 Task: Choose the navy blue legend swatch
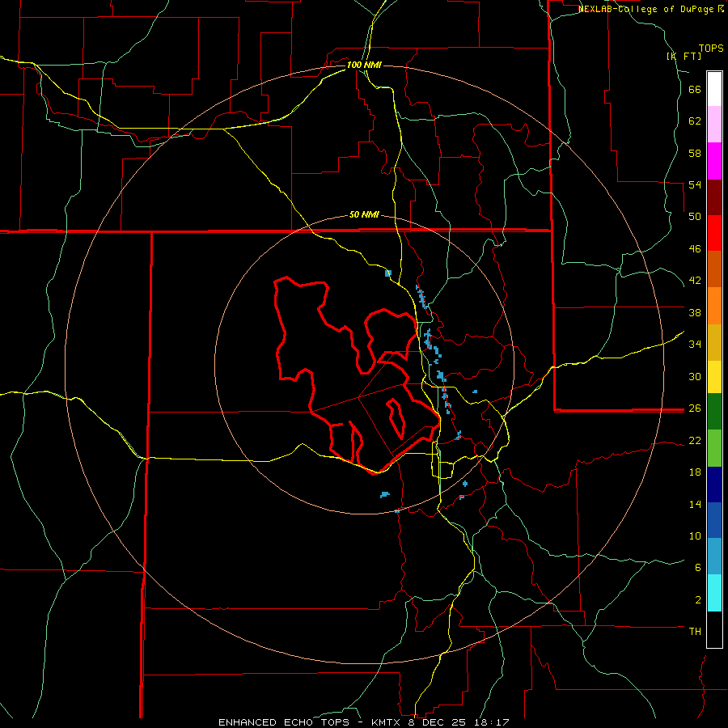[714, 485]
